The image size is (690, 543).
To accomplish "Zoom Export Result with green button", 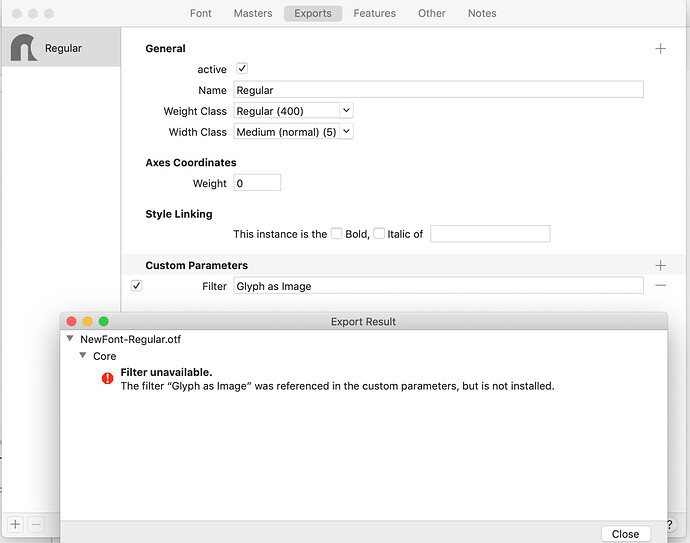I will [104, 321].
